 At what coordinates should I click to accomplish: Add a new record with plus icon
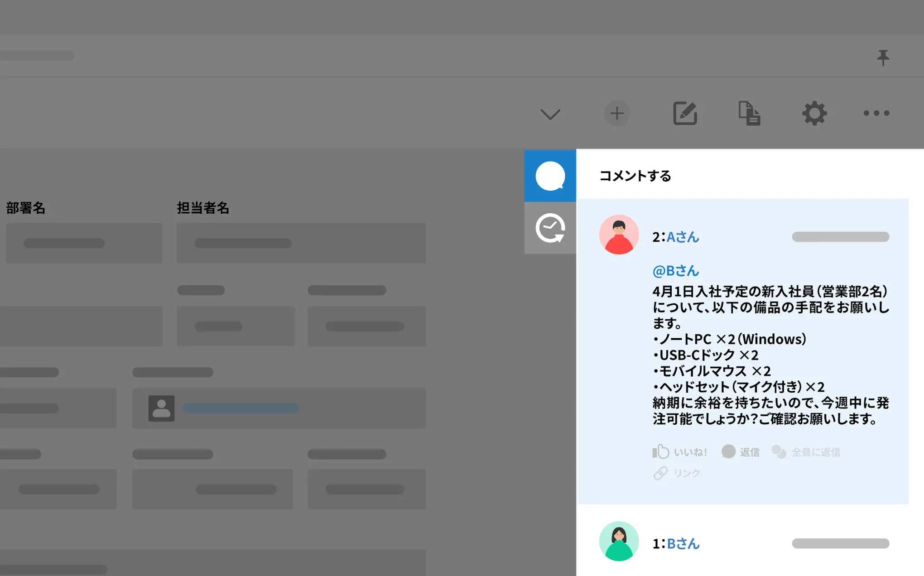(x=616, y=113)
